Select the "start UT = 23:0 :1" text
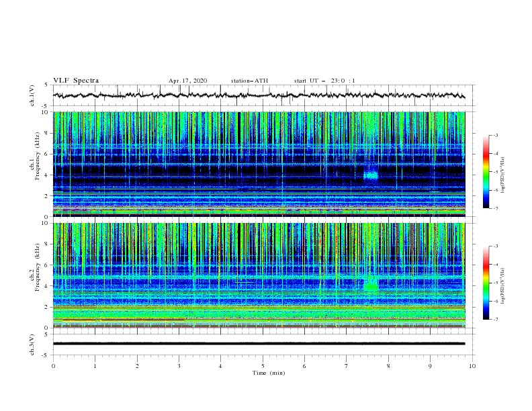 click(x=324, y=81)
